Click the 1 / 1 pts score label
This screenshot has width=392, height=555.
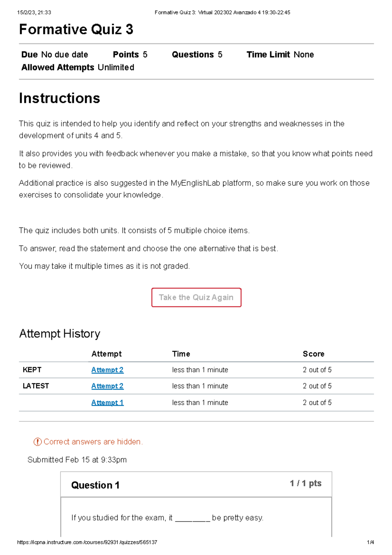(x=305, y=483)
